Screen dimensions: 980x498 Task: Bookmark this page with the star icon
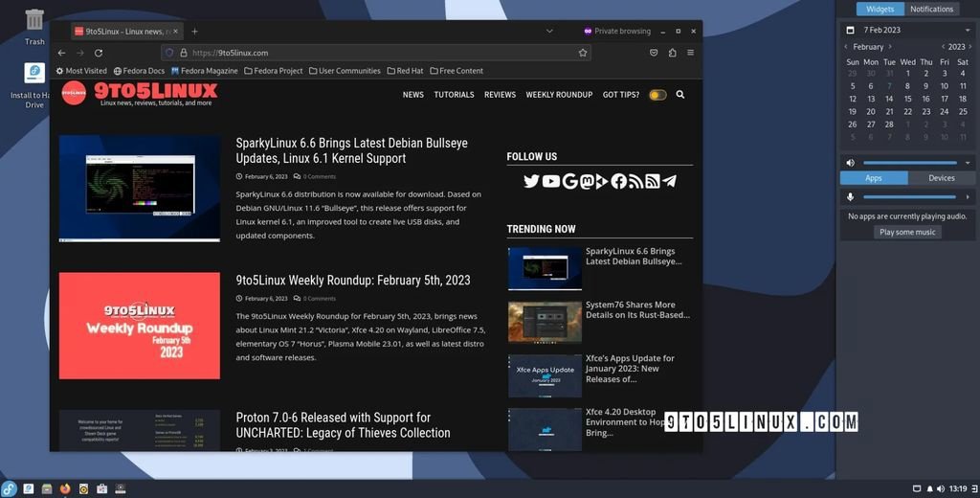582,53
